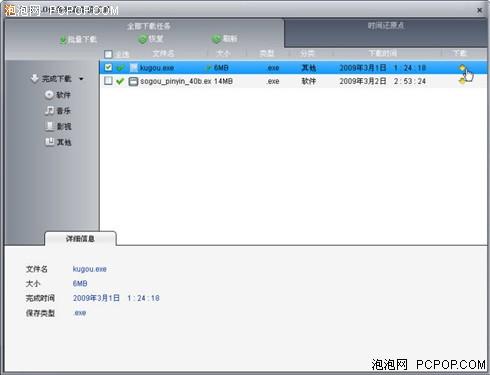Click the 2009年3月1日 date in kugou.exe row
This screenshot has width=490, height=375.
(x=363, y=68)
